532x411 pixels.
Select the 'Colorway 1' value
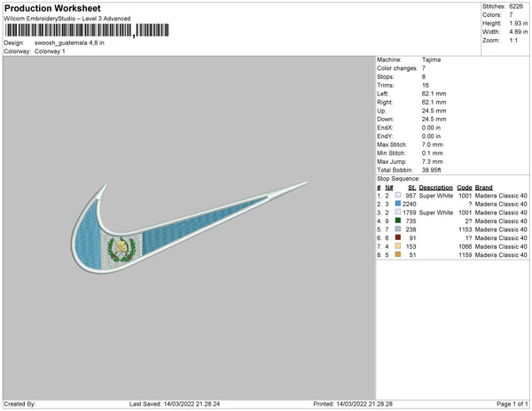50,51
